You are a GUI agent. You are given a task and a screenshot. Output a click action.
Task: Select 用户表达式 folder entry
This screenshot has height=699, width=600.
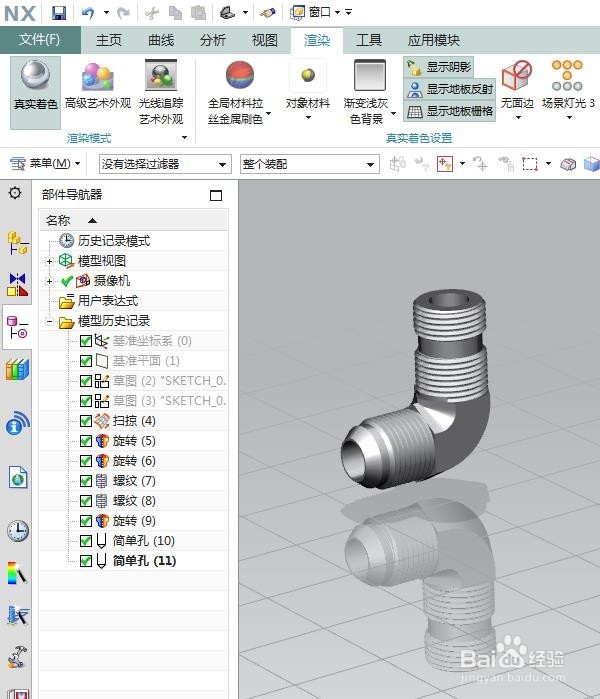click(108, 301)
